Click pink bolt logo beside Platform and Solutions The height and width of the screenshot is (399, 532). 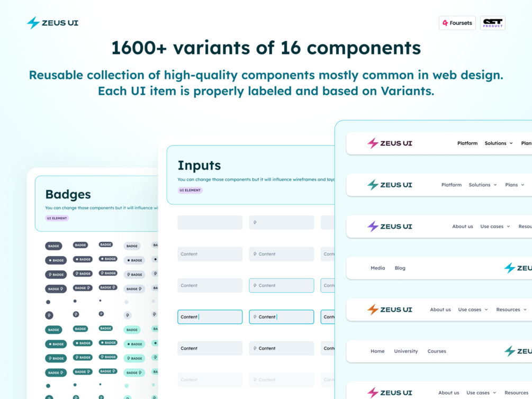tap(390, 143)
